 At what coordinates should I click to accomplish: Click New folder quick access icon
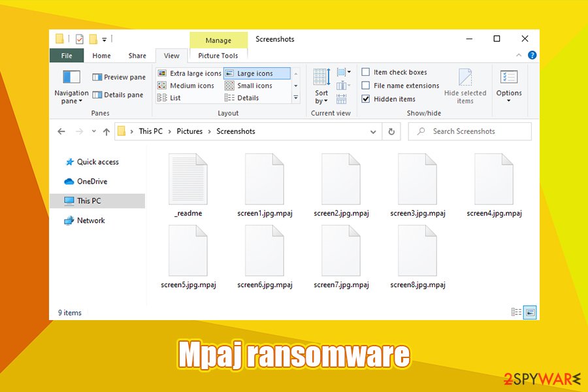tap(93, 39)
